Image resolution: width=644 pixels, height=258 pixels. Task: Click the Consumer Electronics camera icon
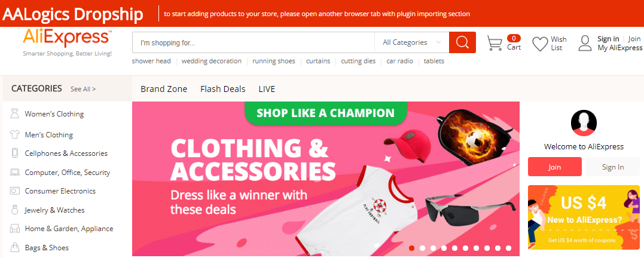[15, 191]
